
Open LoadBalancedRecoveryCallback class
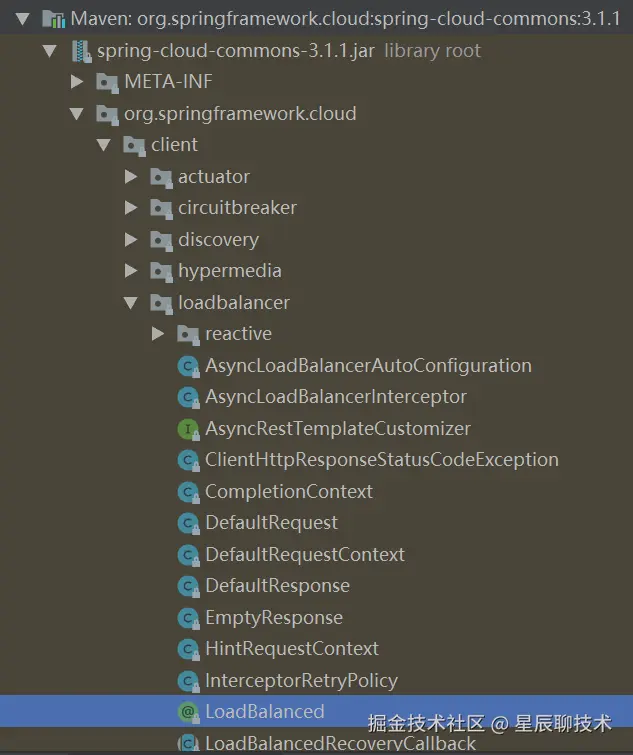coord(340,744)
